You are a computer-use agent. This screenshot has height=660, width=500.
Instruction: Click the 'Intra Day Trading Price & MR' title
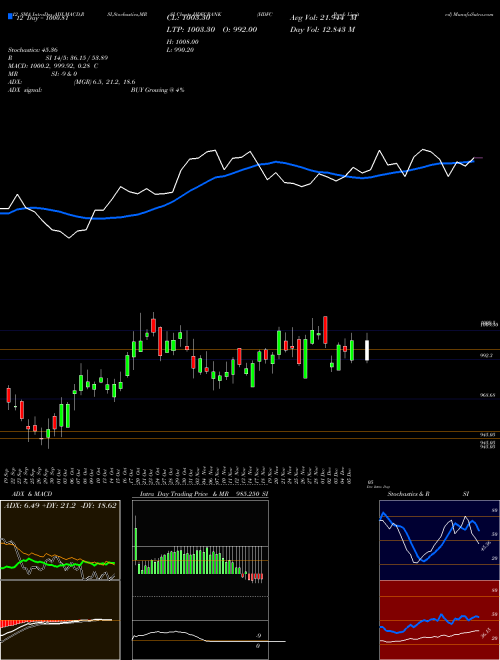point(184,494)
